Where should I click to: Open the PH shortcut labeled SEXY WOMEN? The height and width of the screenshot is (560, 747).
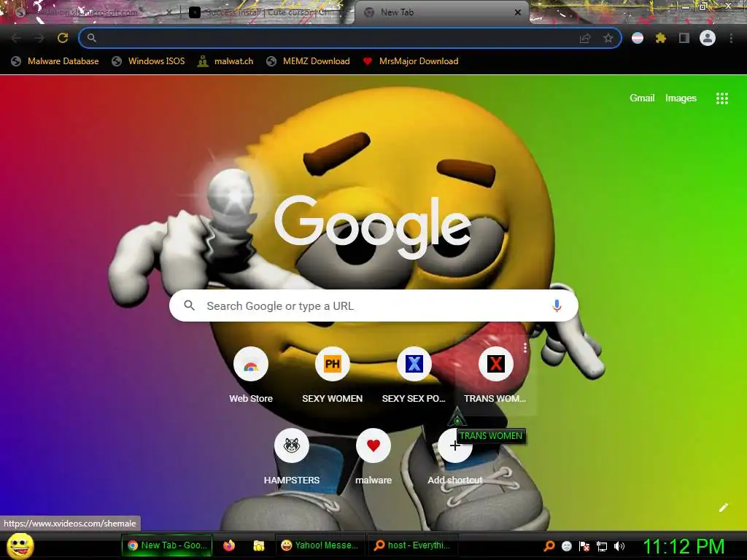click(x=333, y=376)
